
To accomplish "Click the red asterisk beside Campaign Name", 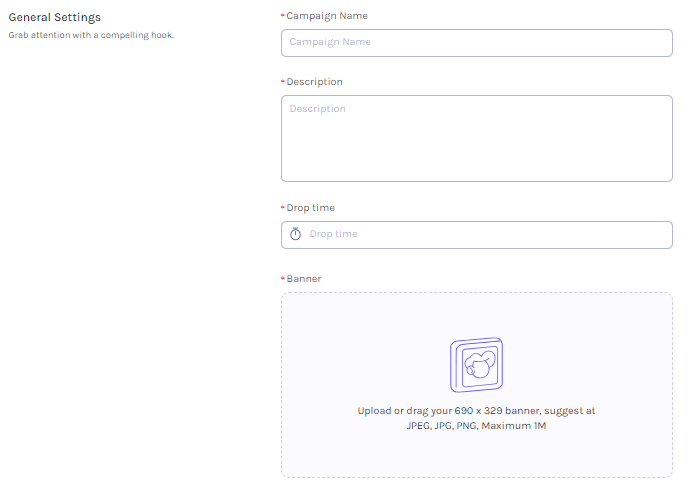I will click(283, 15).
